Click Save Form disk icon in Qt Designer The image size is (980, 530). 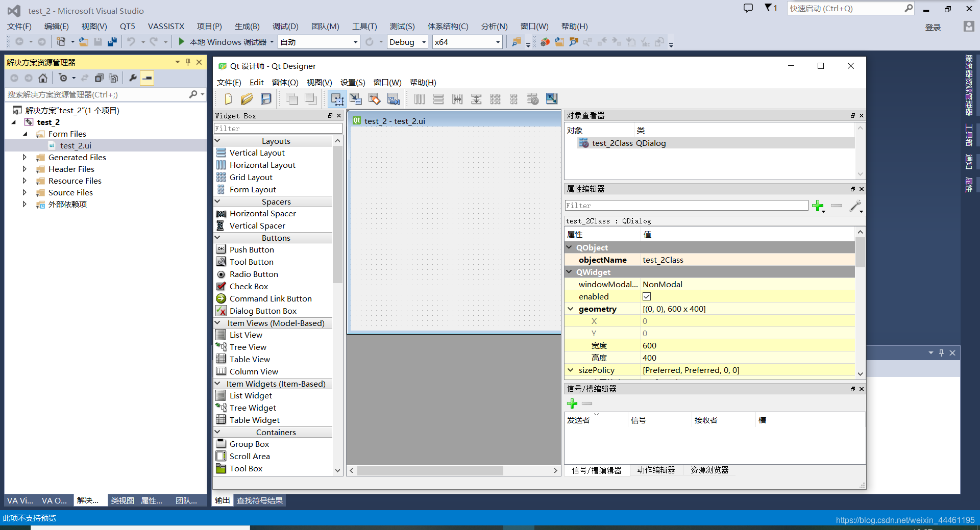pyautogui.click(x=266, y=99)
